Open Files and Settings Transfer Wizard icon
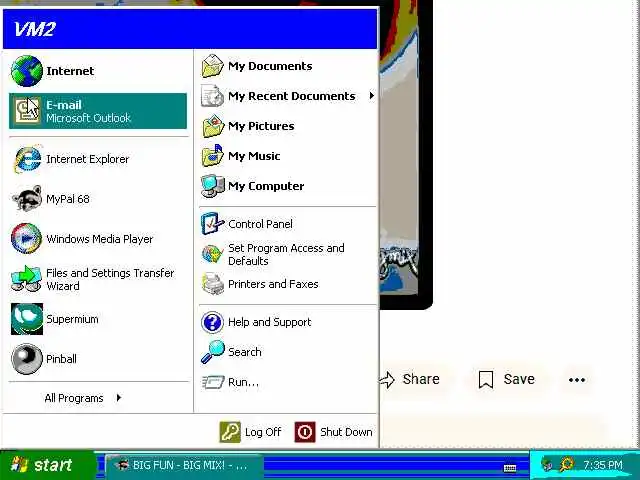The width and height of the screenshot is (640, 480). point(27,279)
